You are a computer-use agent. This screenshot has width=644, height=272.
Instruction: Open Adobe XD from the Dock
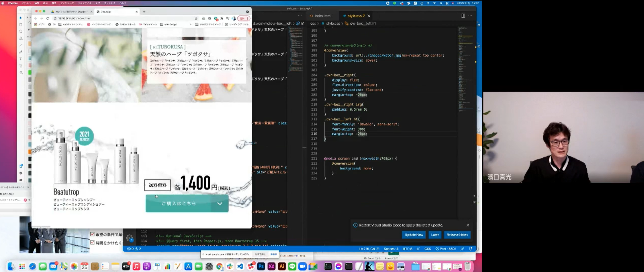[x=271, y=267]
